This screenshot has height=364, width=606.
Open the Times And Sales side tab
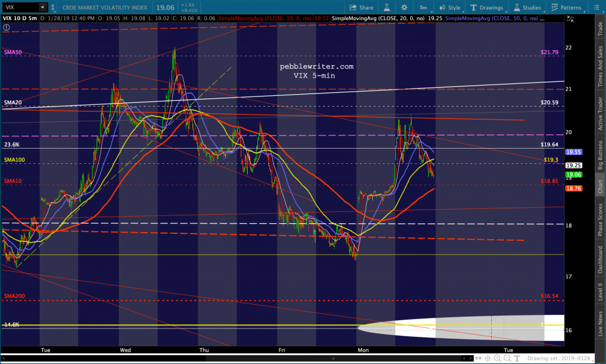[x=600, y=66]
